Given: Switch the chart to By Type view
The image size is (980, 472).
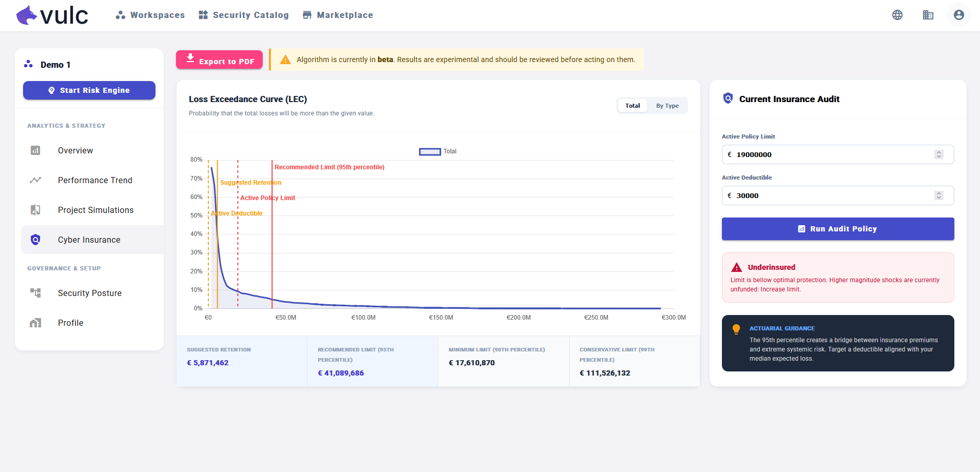Looking at the screenshot, I should 667,105.
